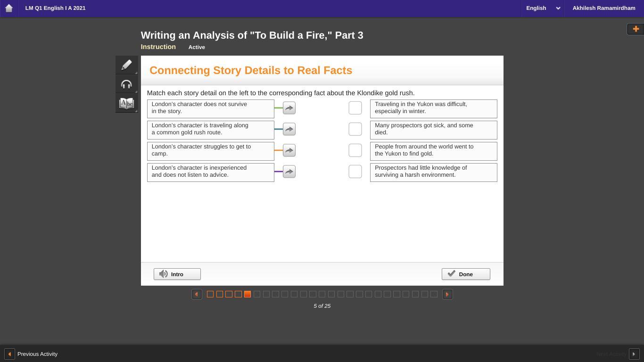Image resolution: width=644 pixels, height=362 pixels.
Task: Check box for 'Prospectors had little knowledge'
Action: click(355, 172)
